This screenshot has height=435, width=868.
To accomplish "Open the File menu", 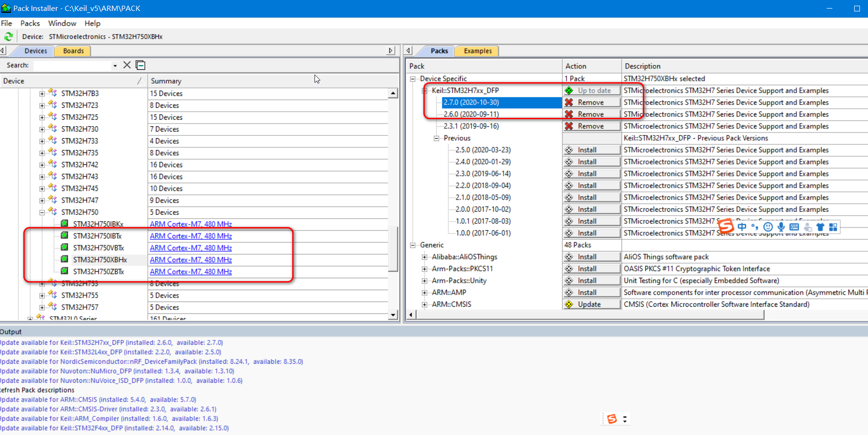I will click(7, 23).
